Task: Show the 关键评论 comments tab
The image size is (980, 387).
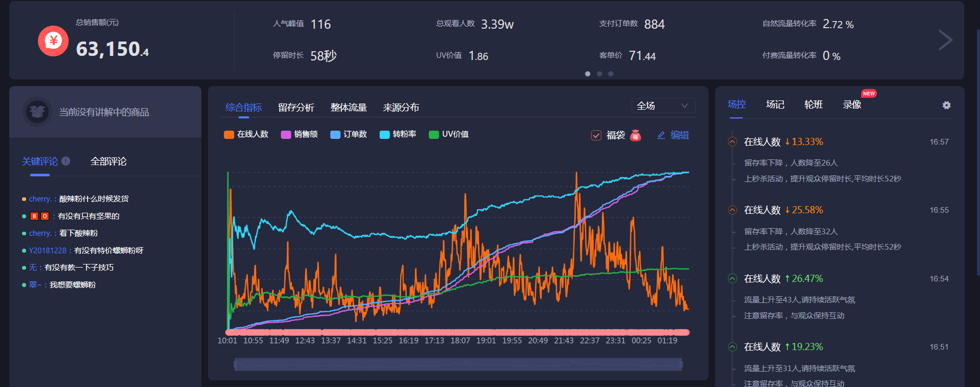Action: (x=40, y=161)
